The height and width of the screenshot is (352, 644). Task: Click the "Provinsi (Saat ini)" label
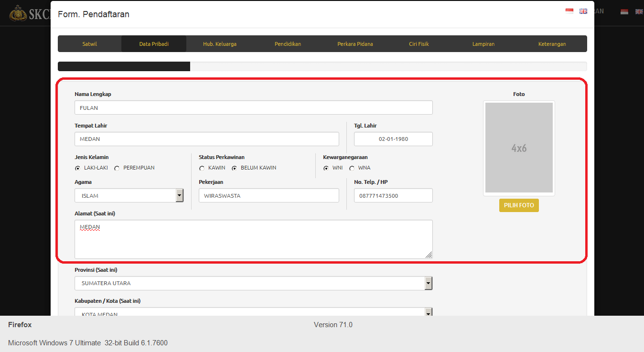point(96,270)
